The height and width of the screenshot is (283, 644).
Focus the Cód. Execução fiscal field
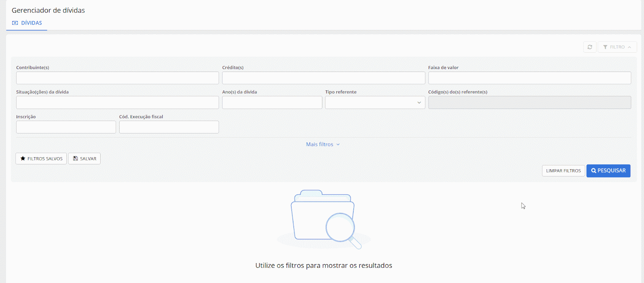[x=169, y=127]
